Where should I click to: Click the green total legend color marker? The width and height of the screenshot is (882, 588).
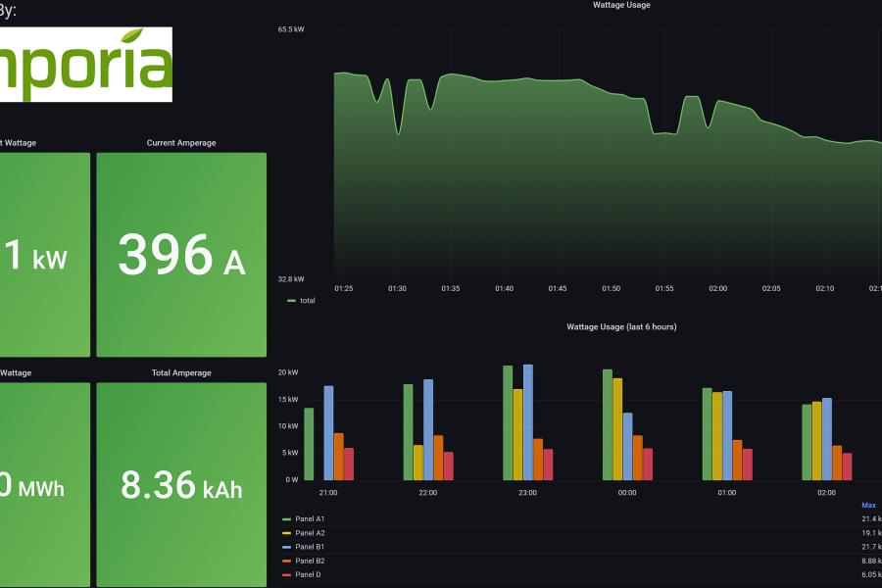(291, 301)
